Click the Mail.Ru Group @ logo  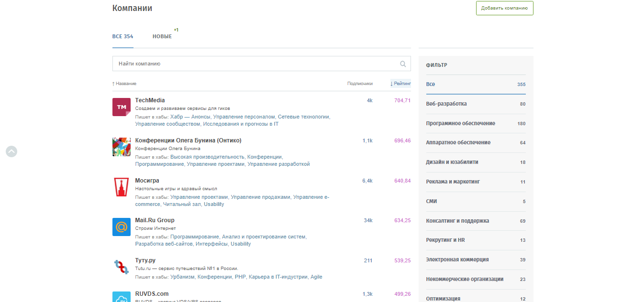[121, 227]
